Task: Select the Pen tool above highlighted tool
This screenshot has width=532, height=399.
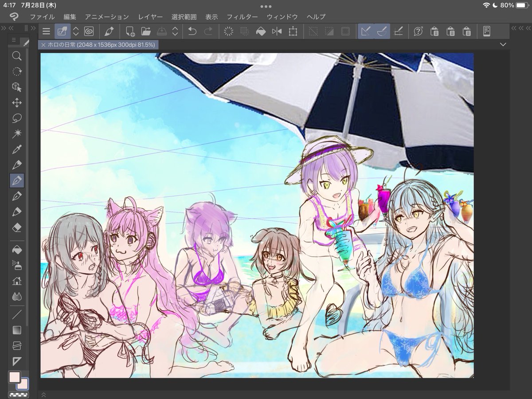Action: tap(17, 165)
